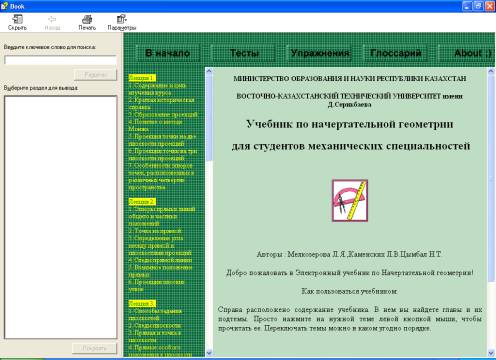496x360 pixels.
Task: Click contents list scroll-up arrow
Action: click(x=209, y=71)
